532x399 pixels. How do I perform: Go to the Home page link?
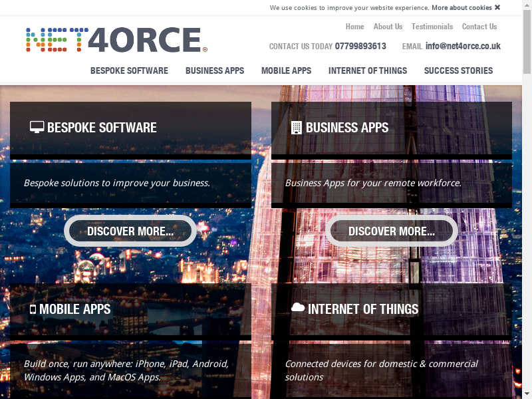pos(354,27)
